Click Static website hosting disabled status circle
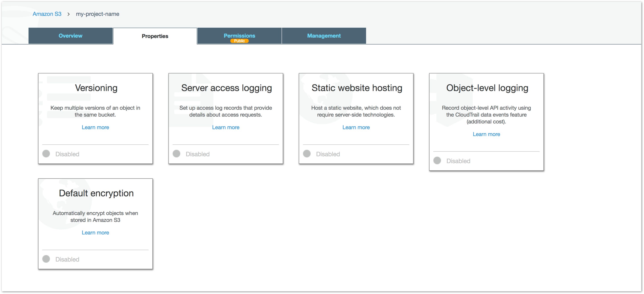Viewport: 644px width, 294px height. point(307,154)
